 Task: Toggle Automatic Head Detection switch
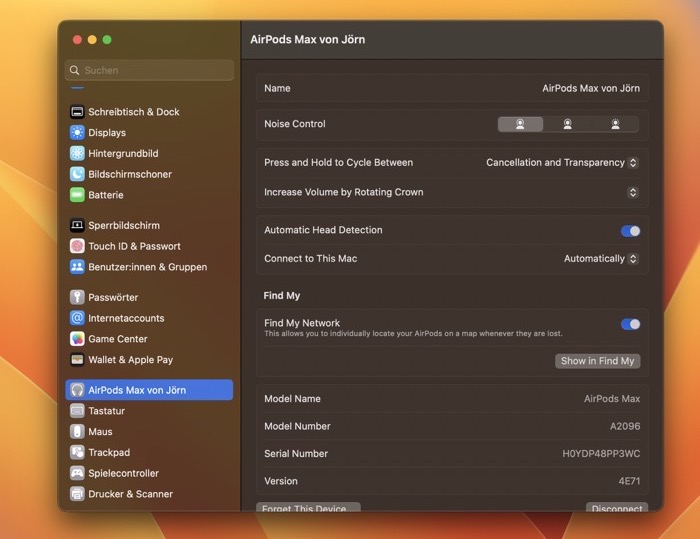click(630, 231)
